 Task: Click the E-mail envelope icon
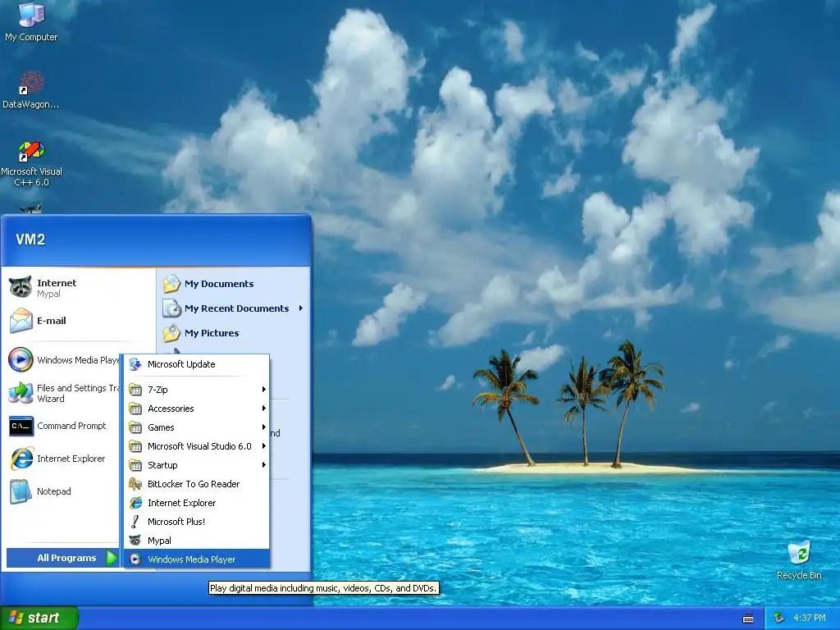21,321
